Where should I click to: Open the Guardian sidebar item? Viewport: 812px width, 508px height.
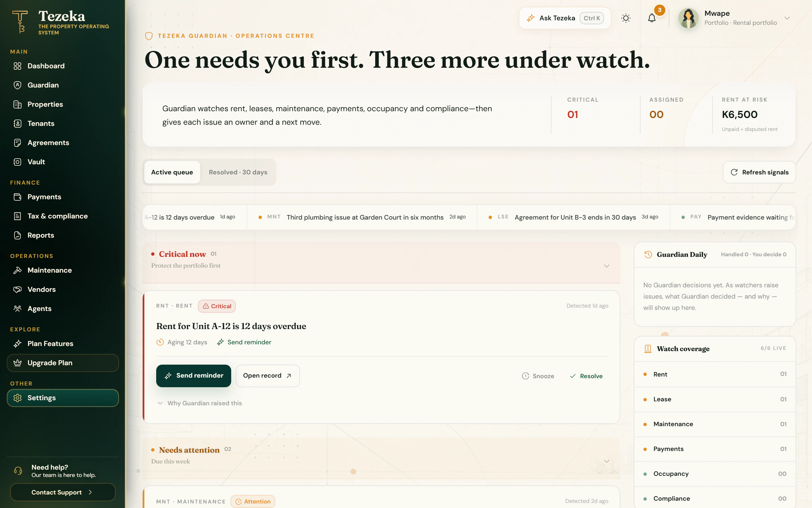(63, 85)
